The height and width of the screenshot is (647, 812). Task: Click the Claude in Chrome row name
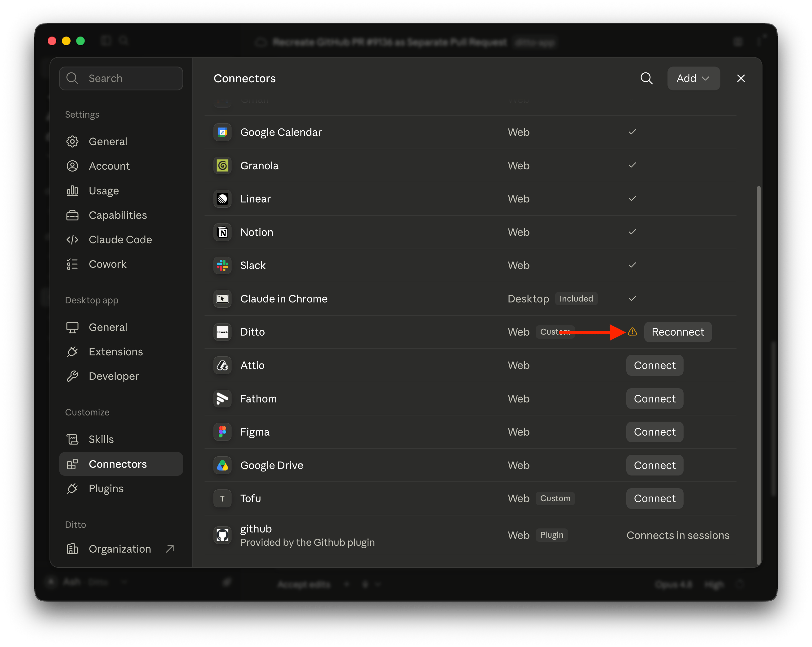tap(284, 299)
